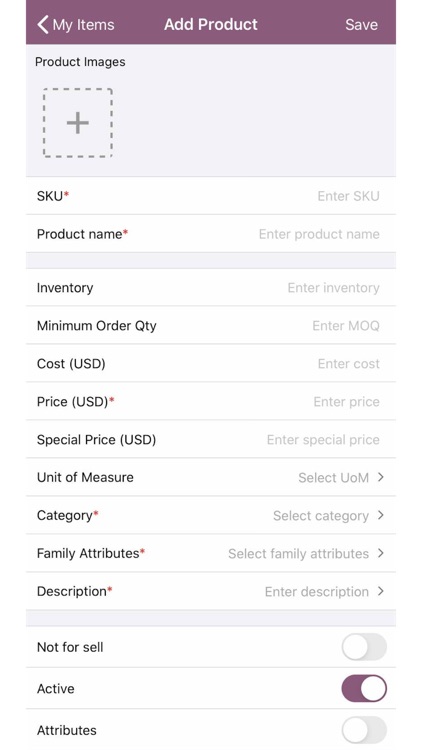Screen dimensions: 422x750
Task: Click the Category row chevron arrow
Action: pyautogui.click(x=380, y=515)
